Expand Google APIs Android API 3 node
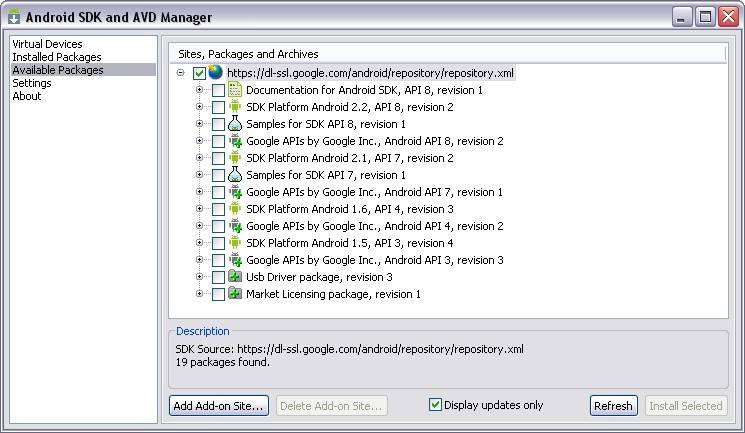 click(x=200, y=260)
